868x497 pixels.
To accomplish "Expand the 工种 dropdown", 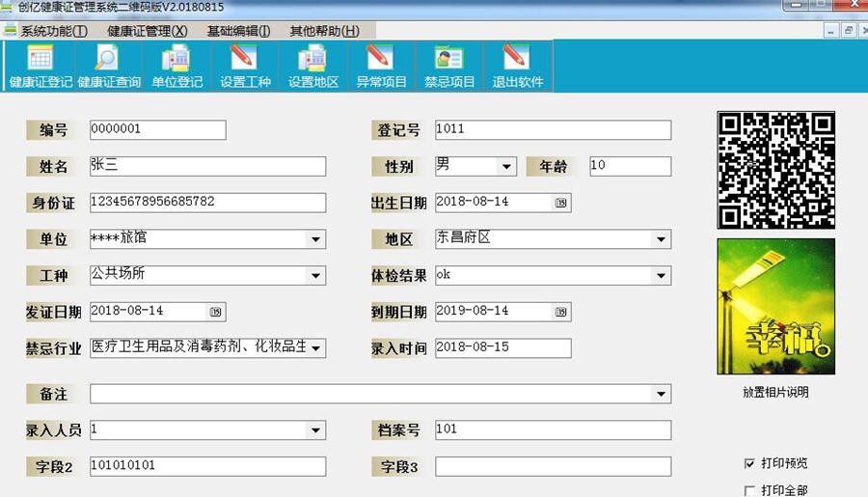I will tap(315, 275).
